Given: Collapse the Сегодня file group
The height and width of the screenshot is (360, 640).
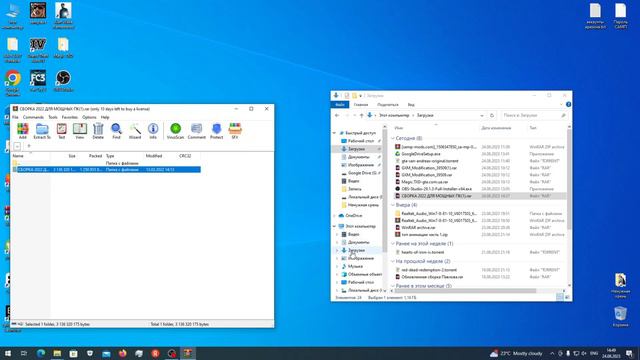Looking at the screenshot, I should point(393,138).
